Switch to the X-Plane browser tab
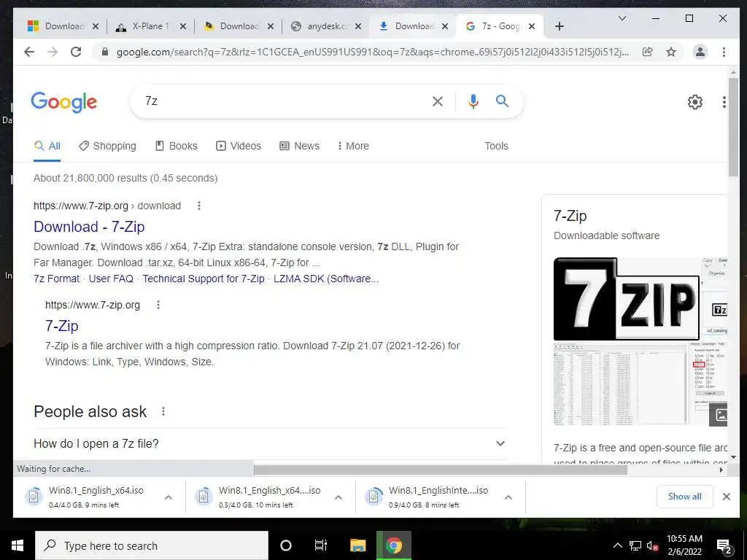The image size is (747, 560). click(151, 26)
